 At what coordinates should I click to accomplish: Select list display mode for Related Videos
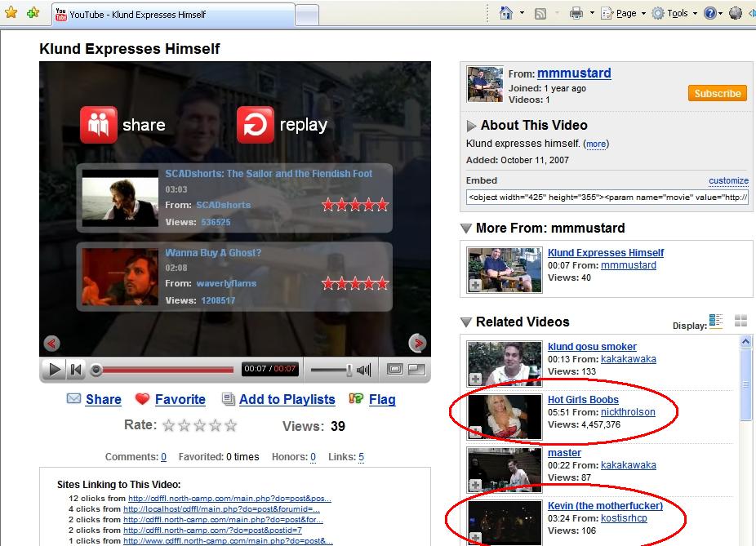(716, 321)
